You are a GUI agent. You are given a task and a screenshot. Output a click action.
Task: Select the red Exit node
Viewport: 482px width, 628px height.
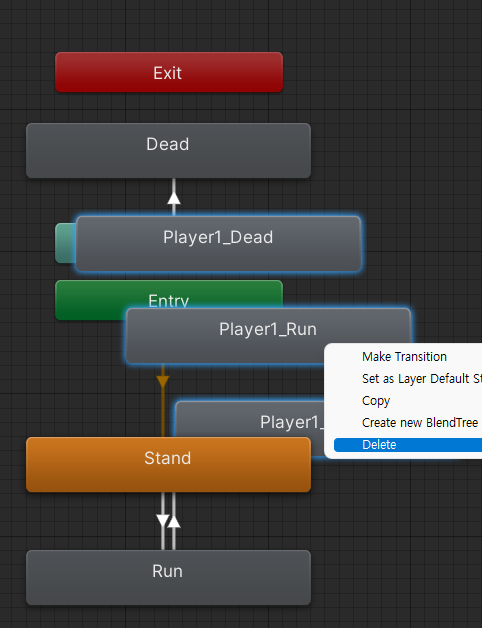tap(169, 72)
